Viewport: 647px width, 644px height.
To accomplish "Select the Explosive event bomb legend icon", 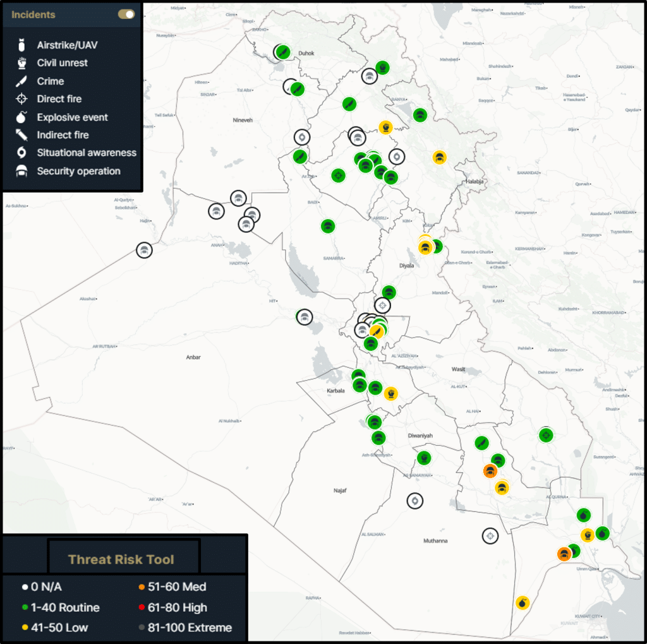I will point(22,117).
